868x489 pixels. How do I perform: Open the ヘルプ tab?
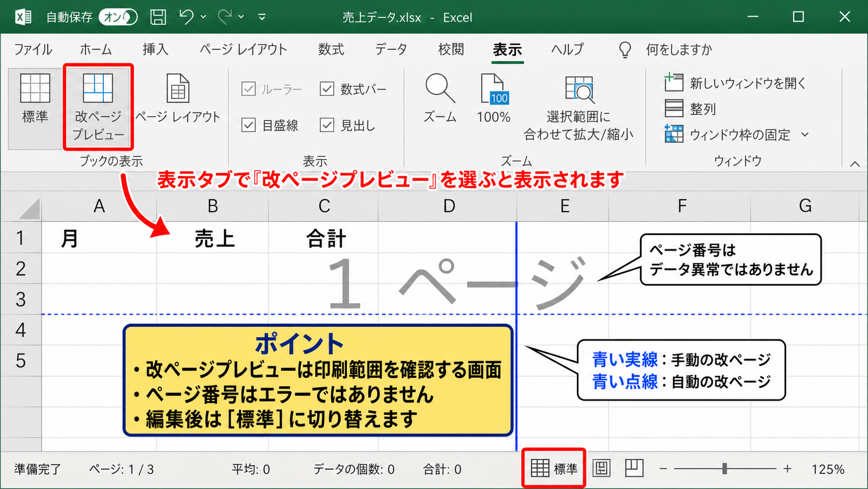tap(567, 49)
